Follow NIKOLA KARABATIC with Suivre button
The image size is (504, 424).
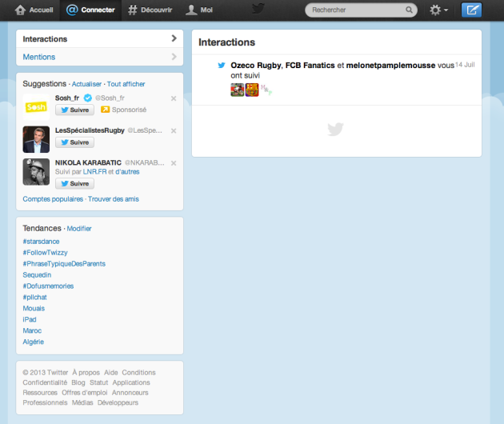[x=74, y=183]
